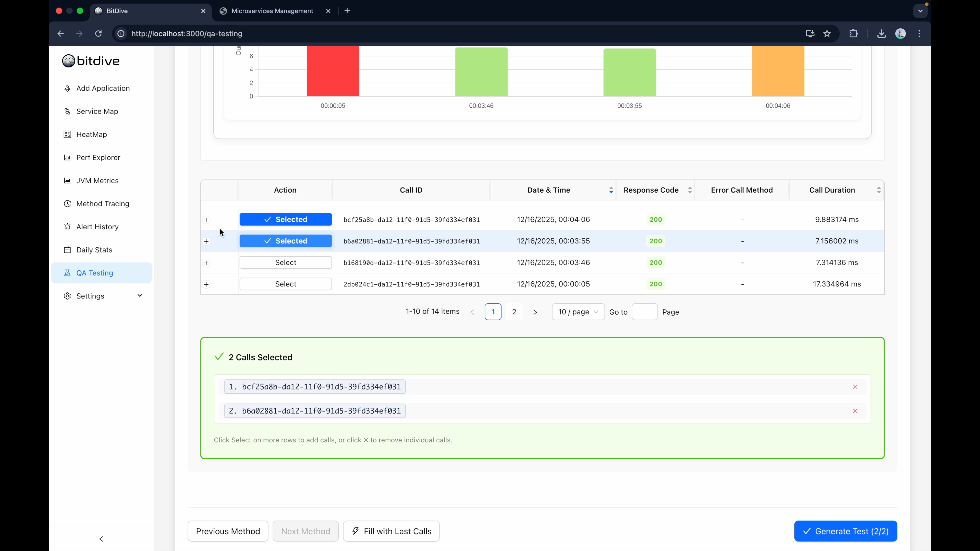This screenshot has height=551, width=980.
Task: Click the Go to Page input field
Action: pos(644,311)
